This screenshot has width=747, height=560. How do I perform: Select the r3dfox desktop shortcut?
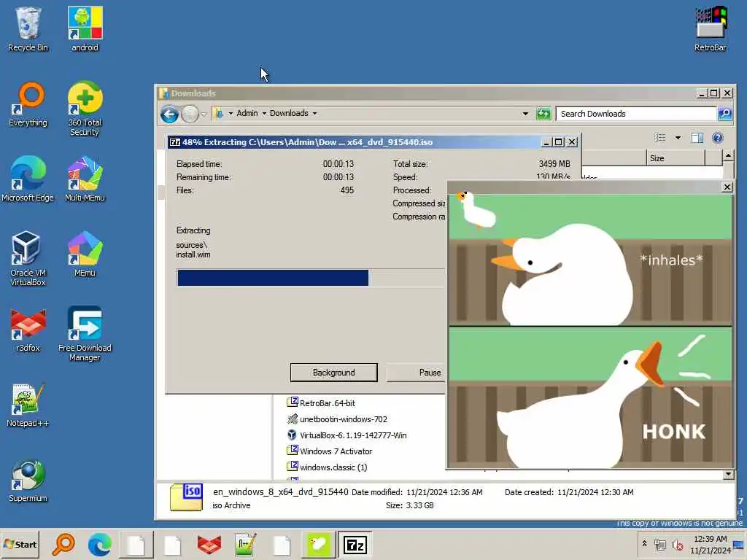click(x=28, y=330)
